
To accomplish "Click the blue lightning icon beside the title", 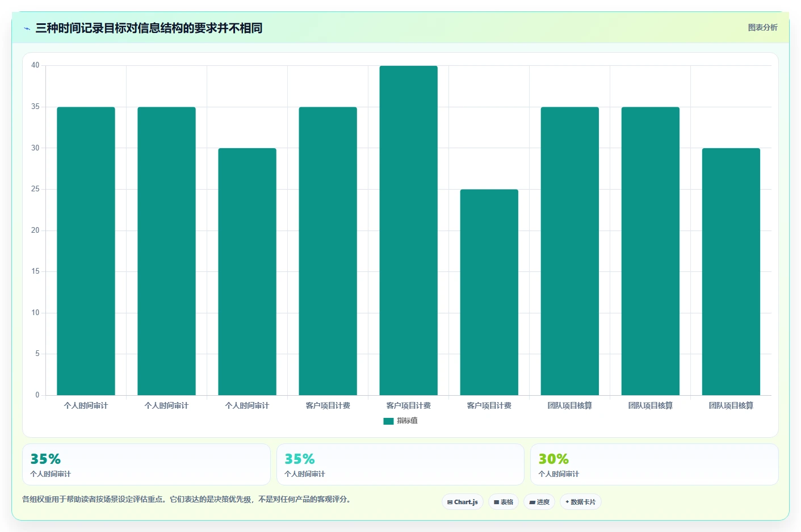I will (x=27, y=28).
